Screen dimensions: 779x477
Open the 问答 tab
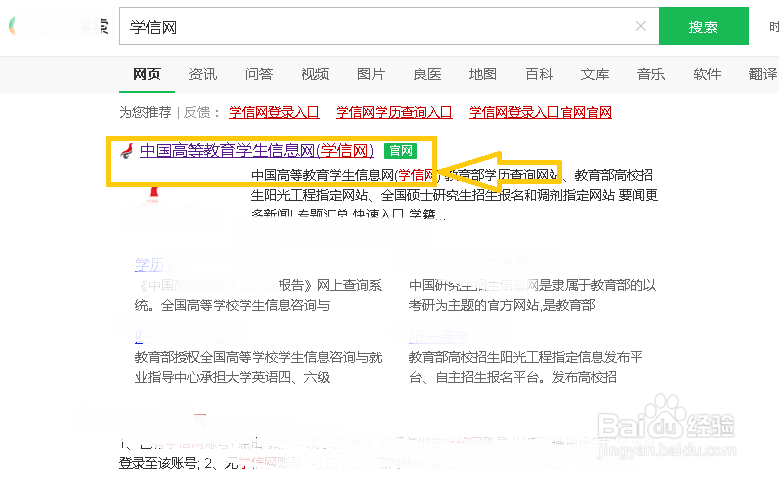[x=259, y=74]
